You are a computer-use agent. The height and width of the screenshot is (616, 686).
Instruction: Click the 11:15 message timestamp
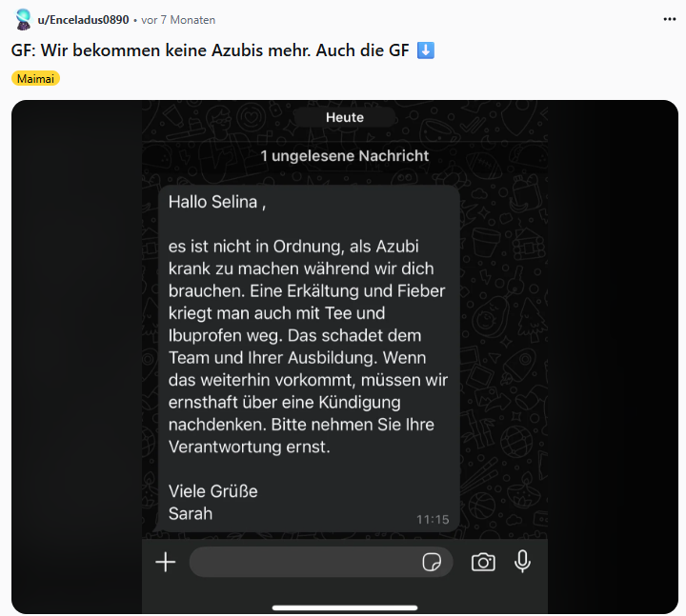coord(433,520)
